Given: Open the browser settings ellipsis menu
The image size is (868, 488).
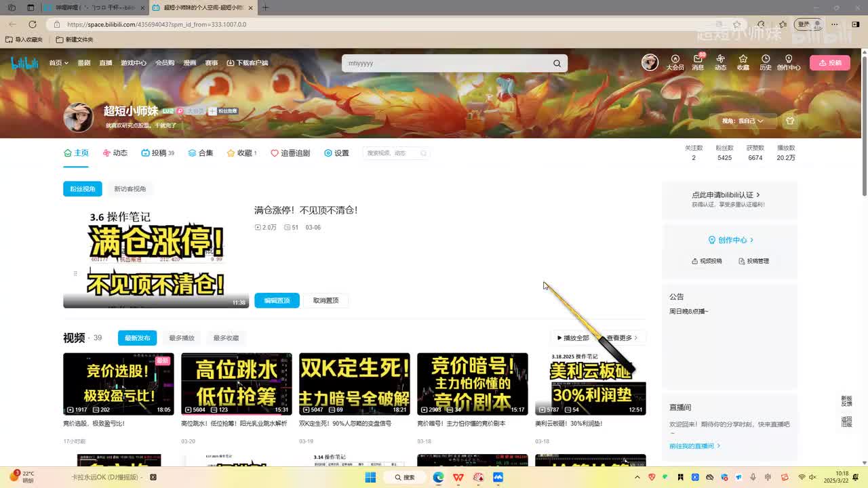Looking at the screenshot, I should pyautogui.click(x=836, y=24).
